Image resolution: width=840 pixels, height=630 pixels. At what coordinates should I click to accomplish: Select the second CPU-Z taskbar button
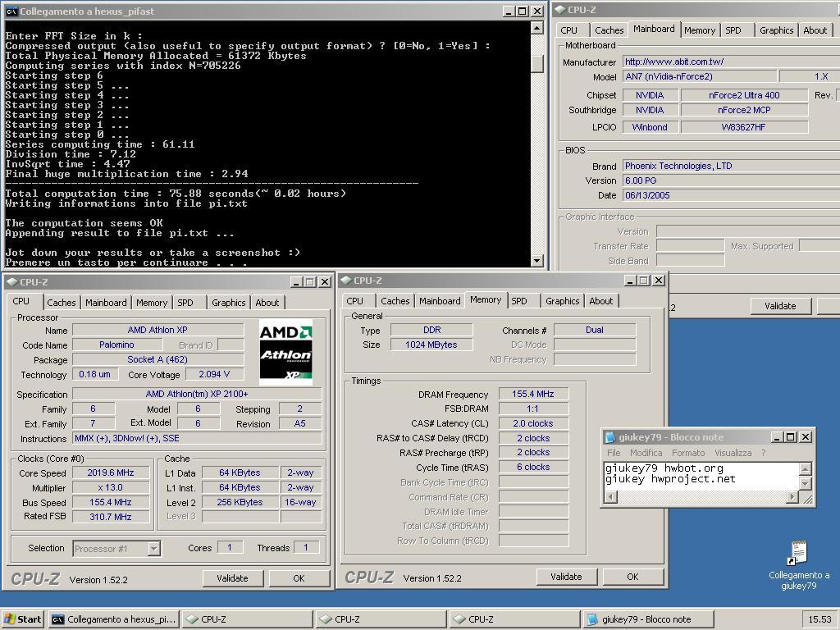click(381, 619)
